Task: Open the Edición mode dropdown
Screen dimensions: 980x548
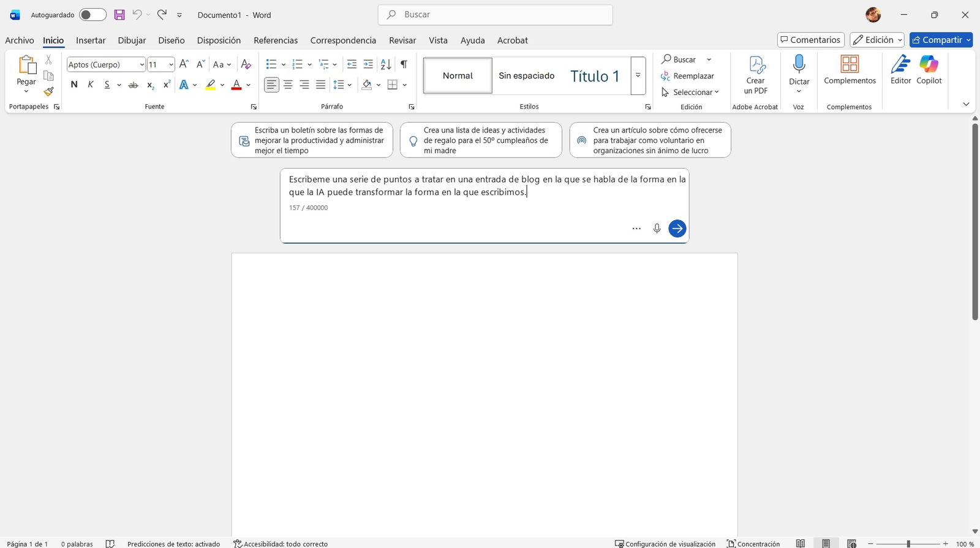Action: tap(877, 40)
